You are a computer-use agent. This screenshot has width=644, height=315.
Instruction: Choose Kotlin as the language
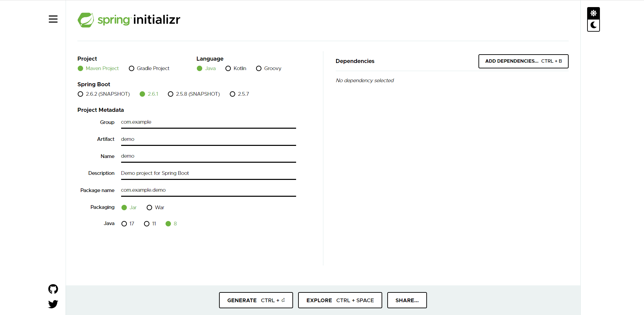(236, 68)
